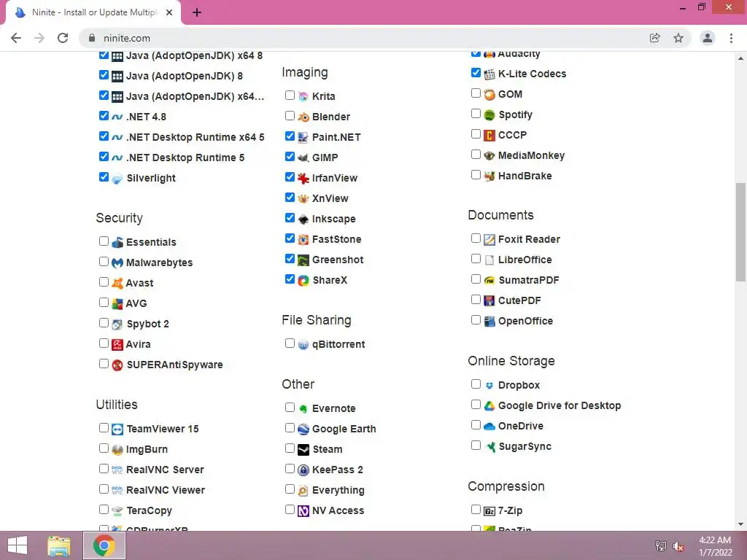This screenshot has height=560, width=747.
Task: Uncheck the XnView checkbox
Action: [290, 197]
